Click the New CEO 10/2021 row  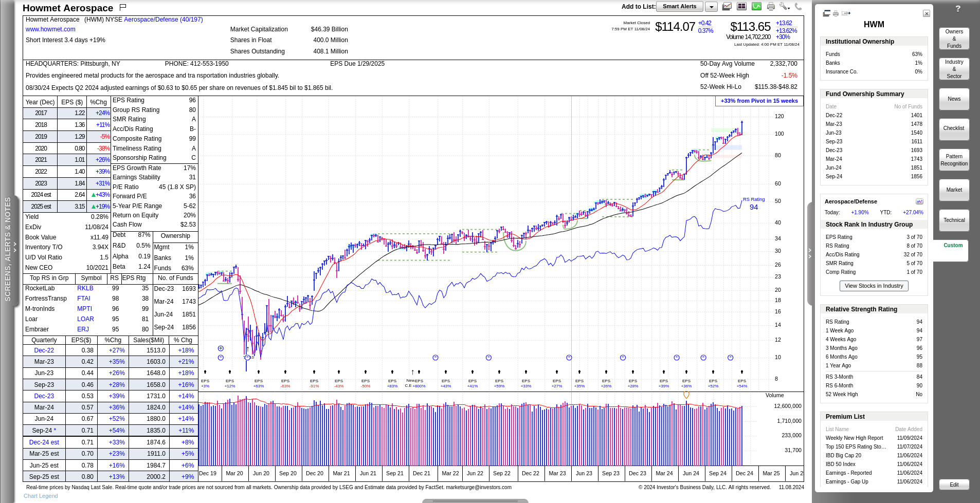click(x=67, y=268)
